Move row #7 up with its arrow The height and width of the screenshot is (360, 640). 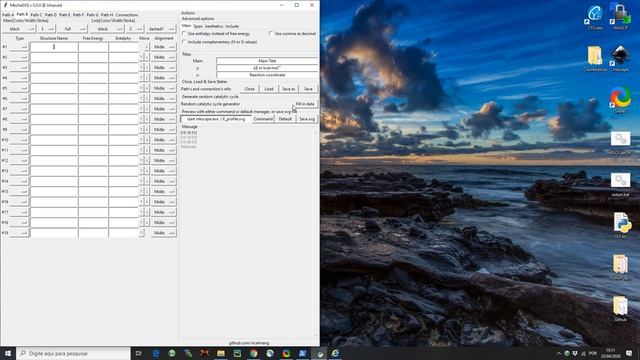142,109
